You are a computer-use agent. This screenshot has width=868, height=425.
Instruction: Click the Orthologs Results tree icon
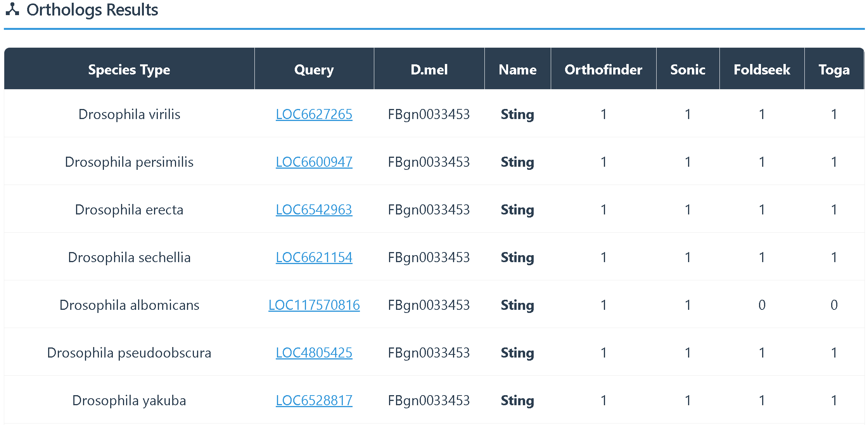(x=12, y=9)
